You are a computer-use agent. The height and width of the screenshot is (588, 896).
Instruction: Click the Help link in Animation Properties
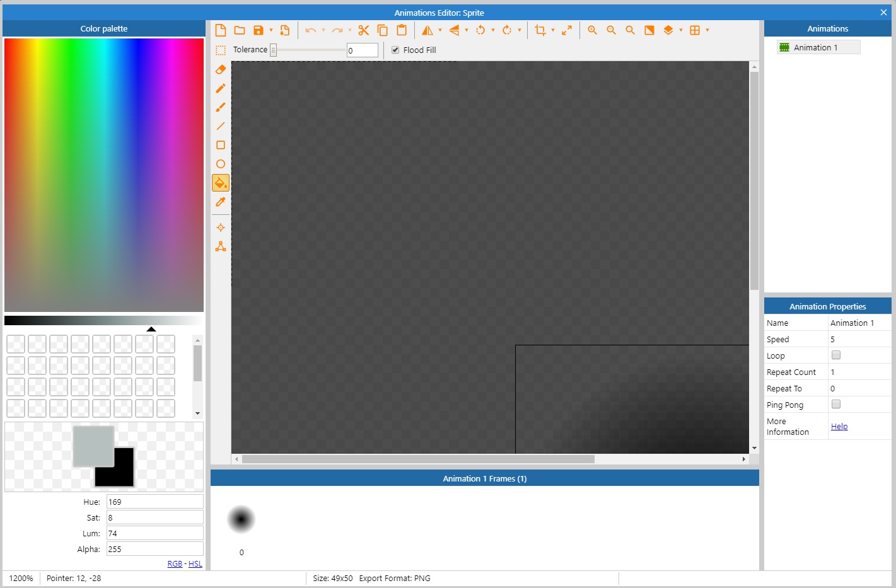pyautogui.click(x=839, y=426)
